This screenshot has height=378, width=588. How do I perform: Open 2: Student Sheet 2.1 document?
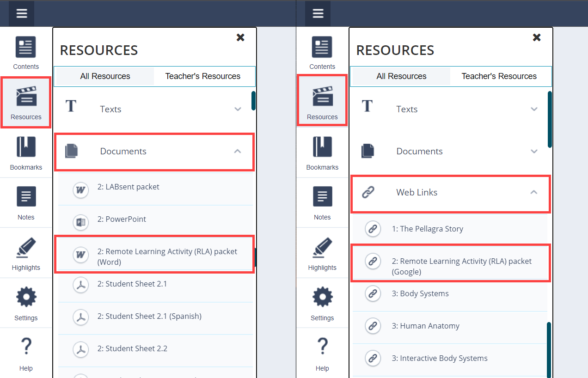click(x=132, y=284)
